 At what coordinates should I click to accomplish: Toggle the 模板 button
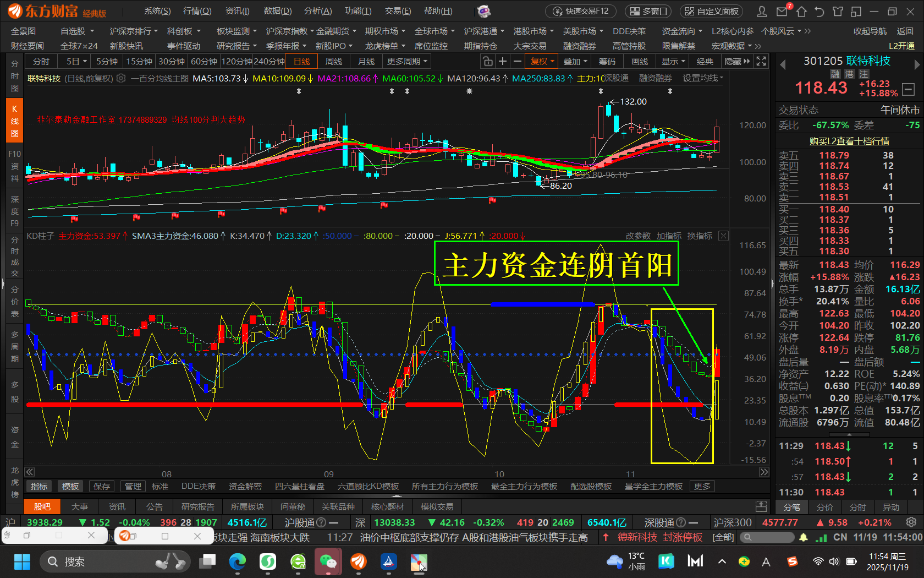(x=70, y=487)
